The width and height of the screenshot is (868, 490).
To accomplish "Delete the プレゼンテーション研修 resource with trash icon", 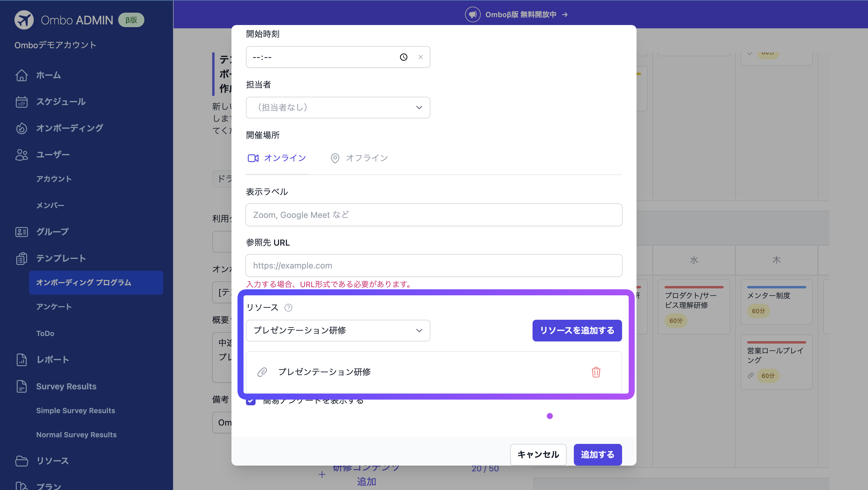I will tap(596, 372).
